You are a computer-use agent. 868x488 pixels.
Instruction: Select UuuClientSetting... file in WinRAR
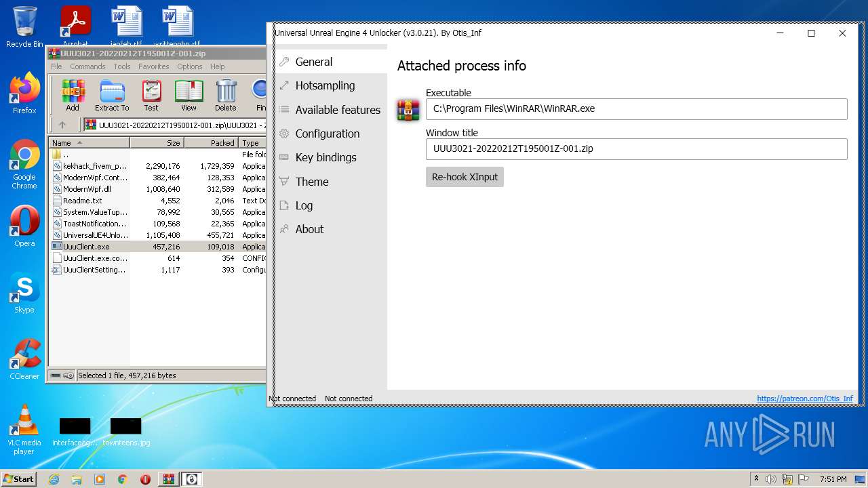point(157,270)
